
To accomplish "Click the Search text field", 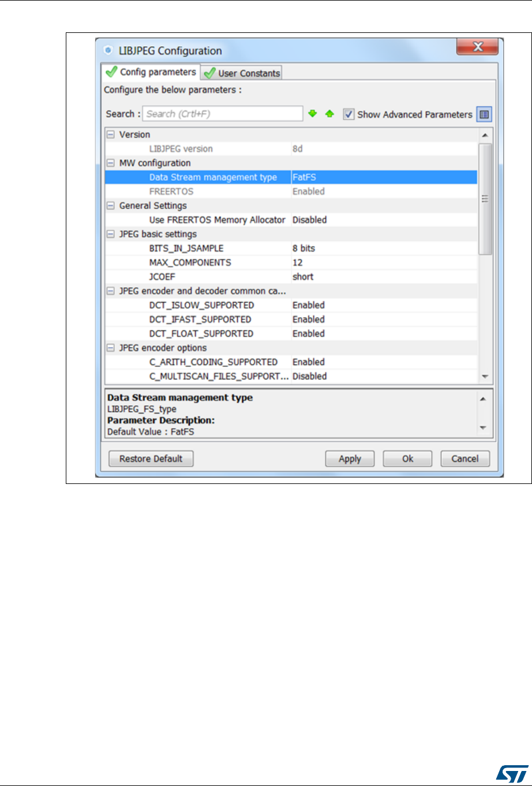I will 223,114.
